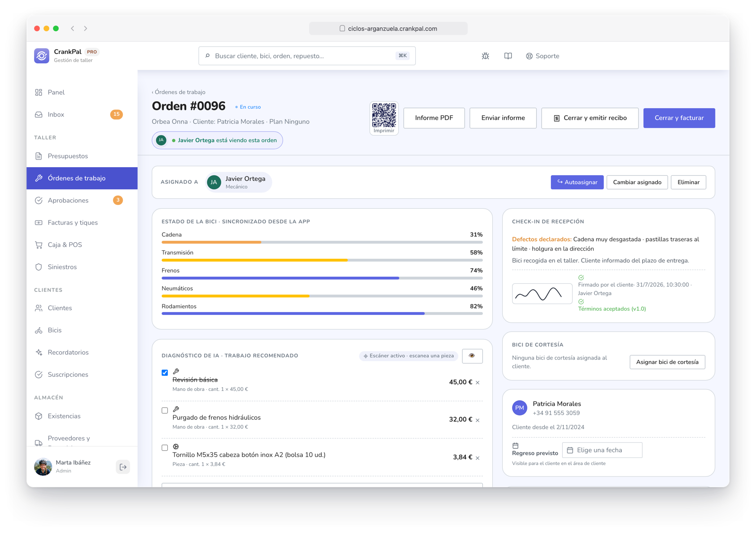
Task: Open the documentation book icon
Action: tap(508, 56)
